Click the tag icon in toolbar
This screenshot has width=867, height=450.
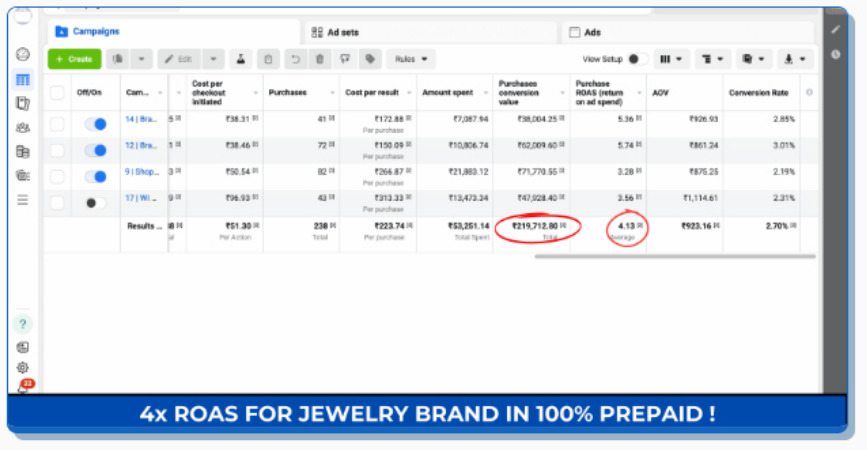(370, 59)
